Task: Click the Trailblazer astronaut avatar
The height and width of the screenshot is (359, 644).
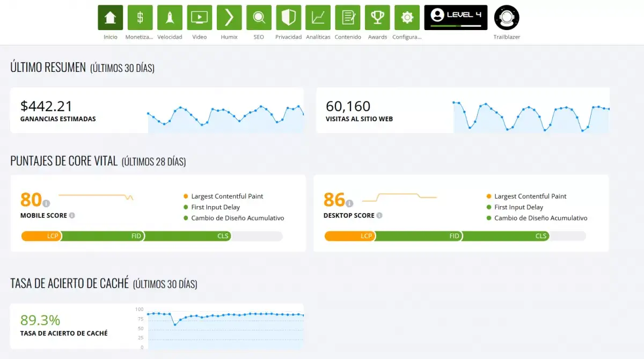Action: (x=507, y=18)
